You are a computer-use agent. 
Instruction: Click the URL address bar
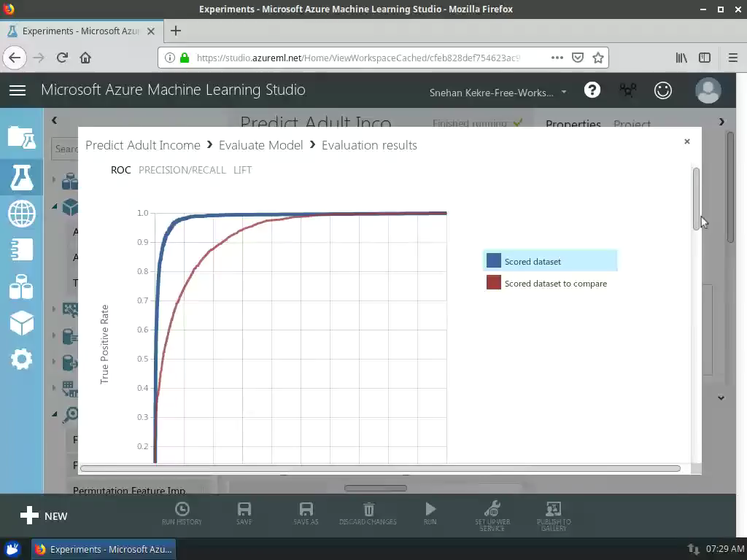coord(357,58)
